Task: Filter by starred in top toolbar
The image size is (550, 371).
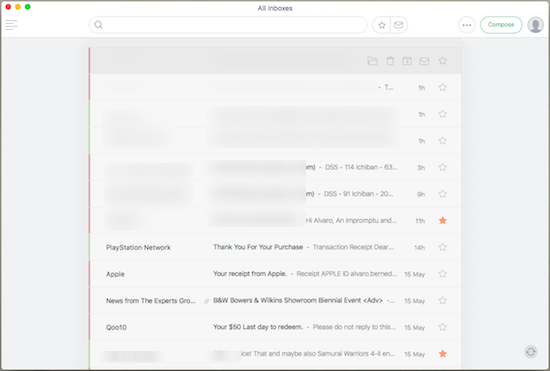Action: click(x=382, y=25)
